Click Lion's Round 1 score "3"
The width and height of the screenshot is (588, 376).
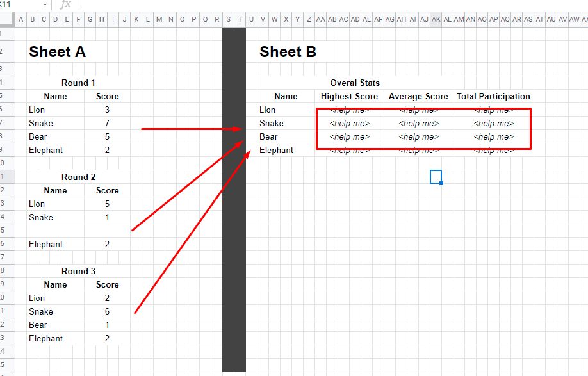(x=107, y=110)
